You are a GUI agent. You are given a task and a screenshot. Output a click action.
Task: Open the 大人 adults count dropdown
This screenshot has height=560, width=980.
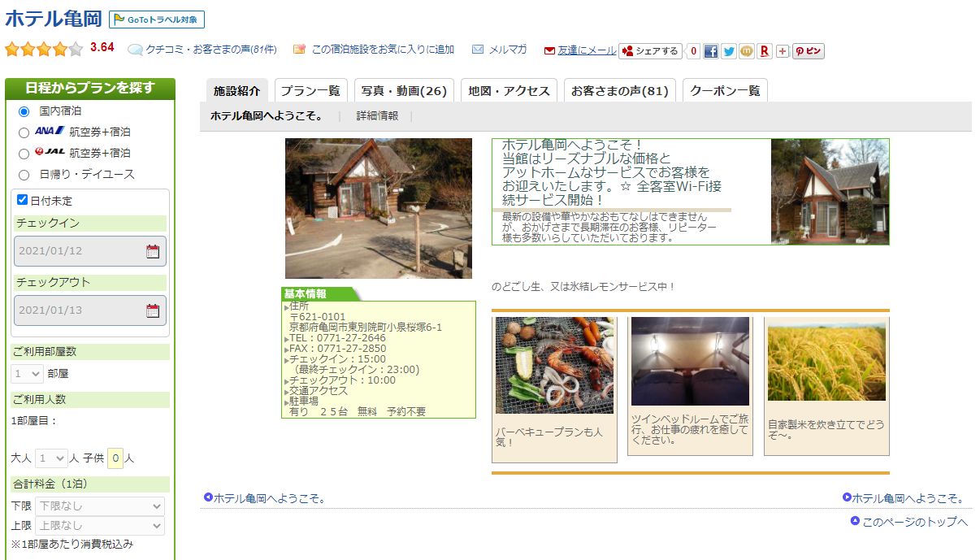[51, 458]
